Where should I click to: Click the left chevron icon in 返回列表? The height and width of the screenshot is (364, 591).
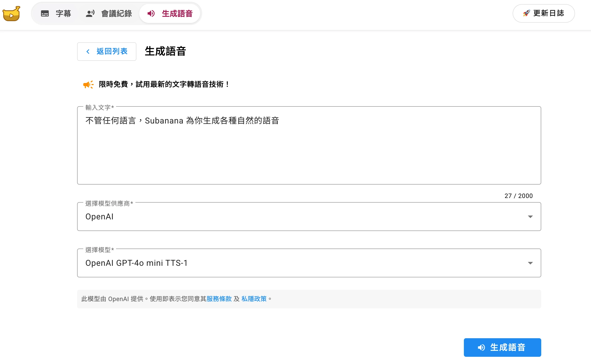click(88, 52)
